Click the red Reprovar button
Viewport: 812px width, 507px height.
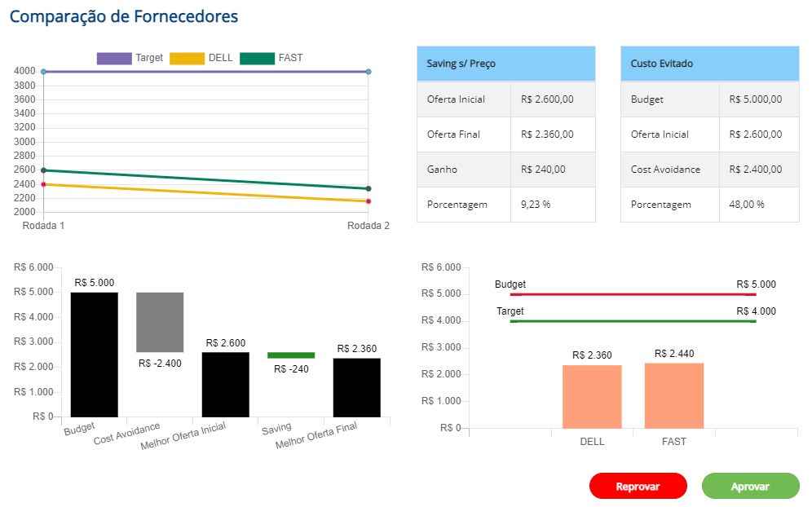(x=638, y=487)
